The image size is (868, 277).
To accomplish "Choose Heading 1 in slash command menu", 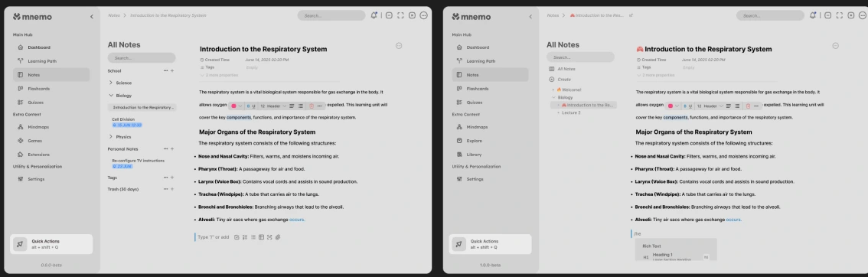I will (x=675, y=256).
